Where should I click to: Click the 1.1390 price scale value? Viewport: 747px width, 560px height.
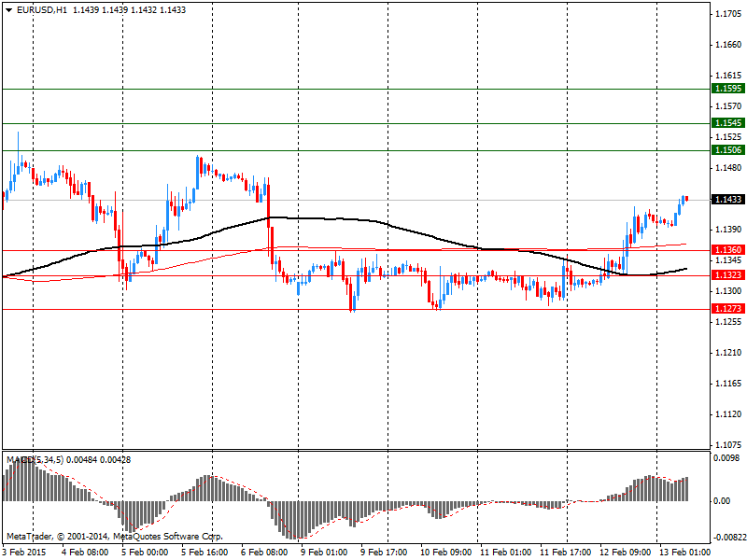click(729, 230)
